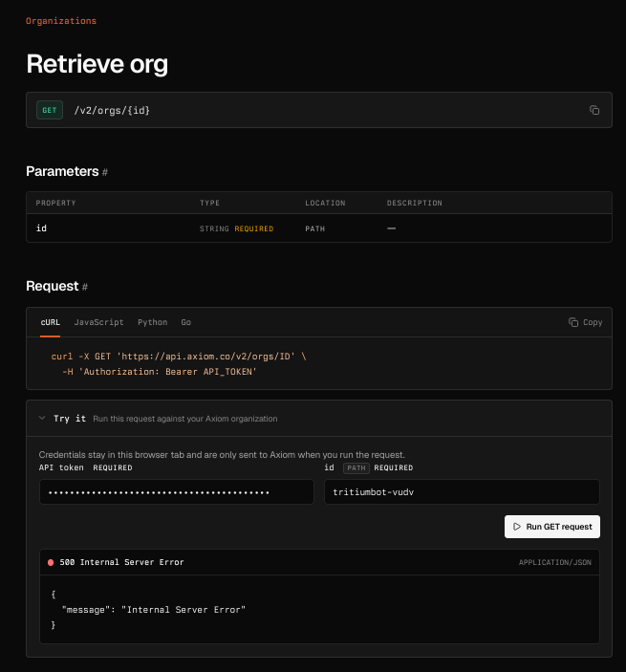Switch to the Go tab
Image resolution: width=626 pixels, height=672 pixels.
point(186,322)
